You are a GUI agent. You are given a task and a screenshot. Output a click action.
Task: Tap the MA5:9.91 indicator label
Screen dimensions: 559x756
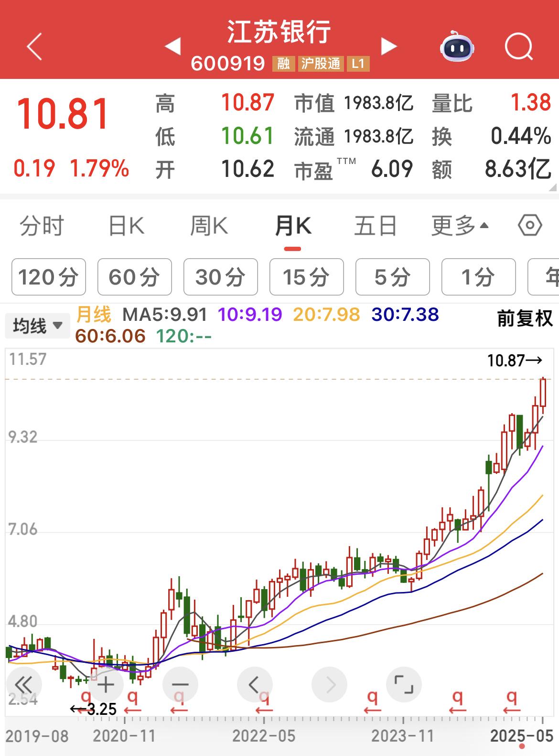165,315
